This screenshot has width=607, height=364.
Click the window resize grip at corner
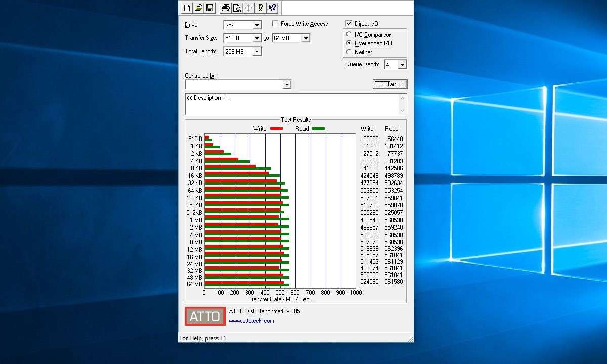(x=410, y=339)
